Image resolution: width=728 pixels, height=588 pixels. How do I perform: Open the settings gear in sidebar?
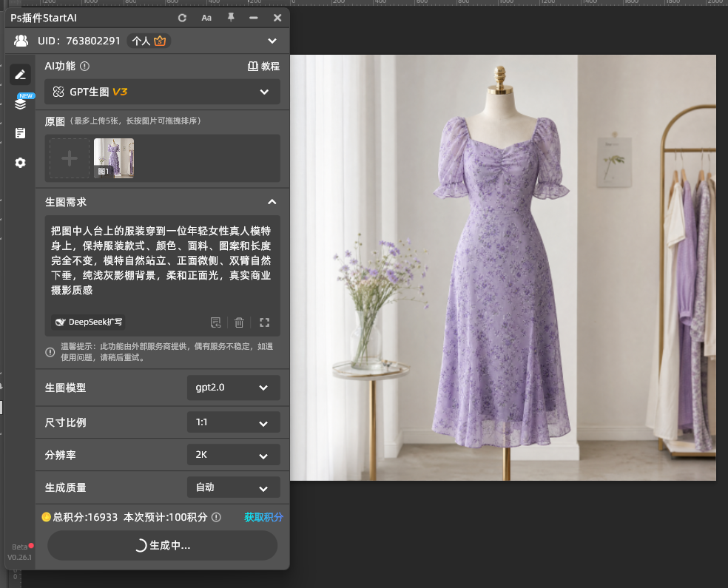[x=20, y=163]
